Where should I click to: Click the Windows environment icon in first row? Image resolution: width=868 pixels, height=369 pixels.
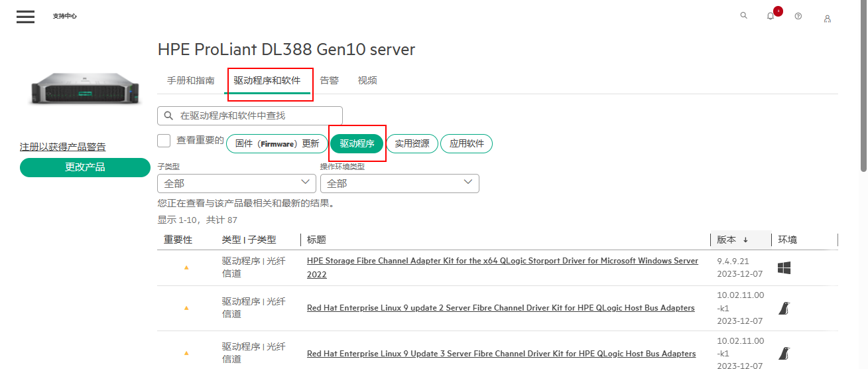[784, 268]
